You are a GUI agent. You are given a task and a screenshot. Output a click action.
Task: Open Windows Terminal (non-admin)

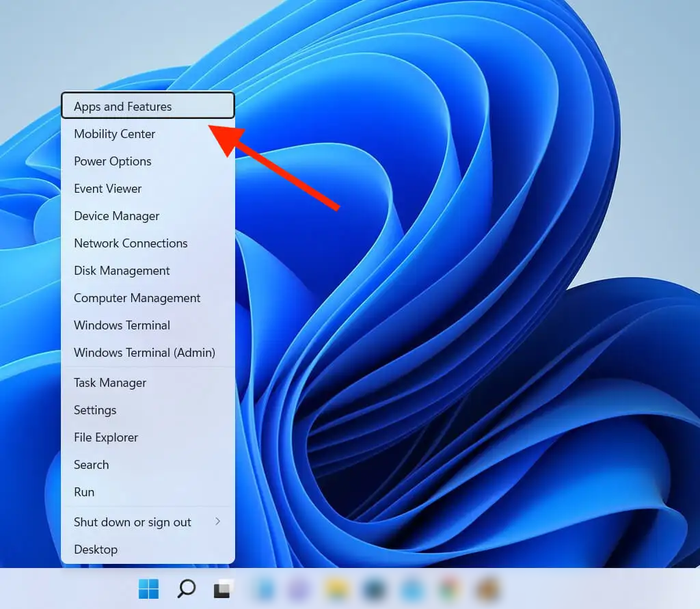tap(122, 325)
